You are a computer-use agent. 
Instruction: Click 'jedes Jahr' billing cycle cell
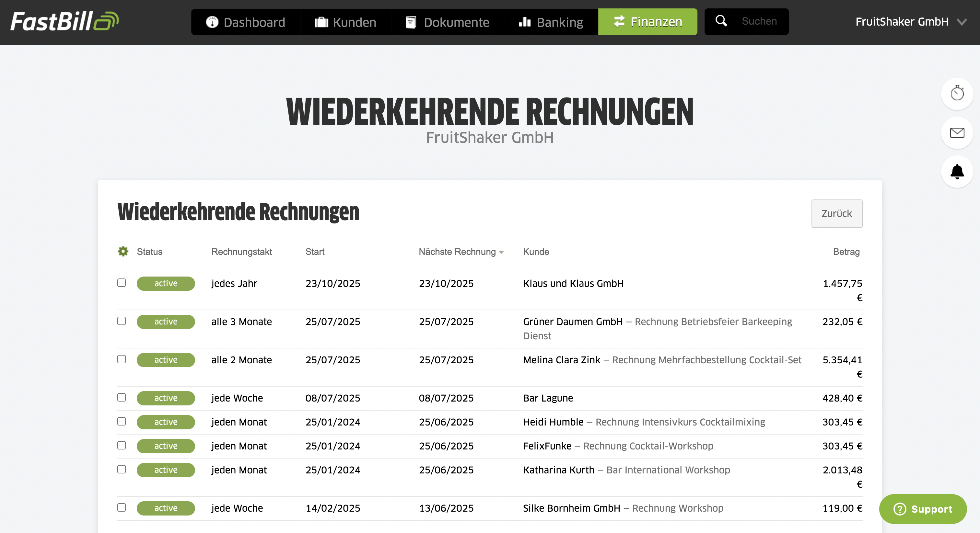coord(234,284)
